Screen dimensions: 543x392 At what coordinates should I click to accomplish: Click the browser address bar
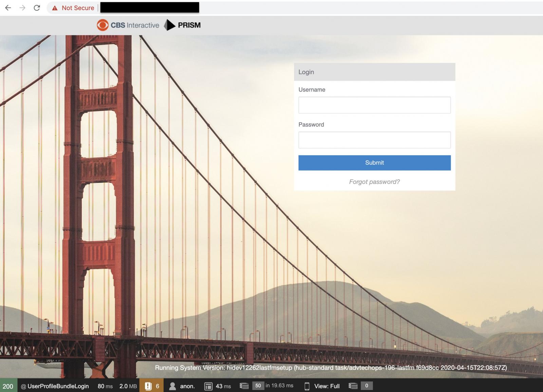click(149, 7)
